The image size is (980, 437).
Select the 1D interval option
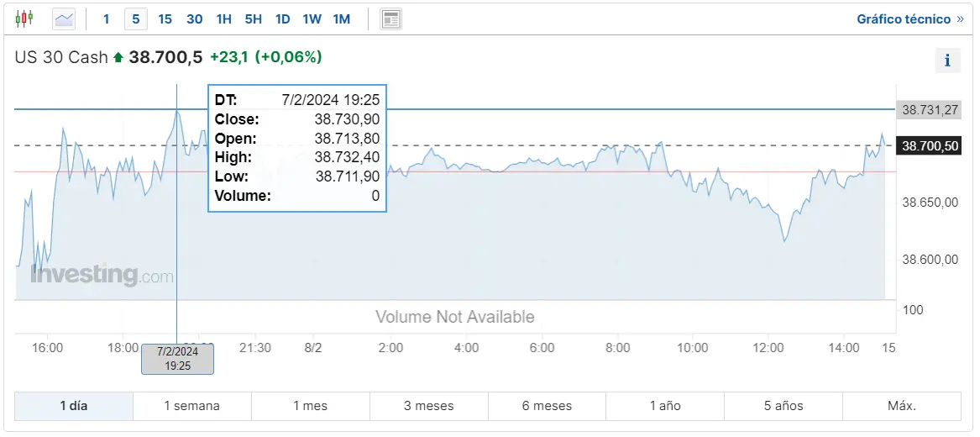click(x=282, y=18)
